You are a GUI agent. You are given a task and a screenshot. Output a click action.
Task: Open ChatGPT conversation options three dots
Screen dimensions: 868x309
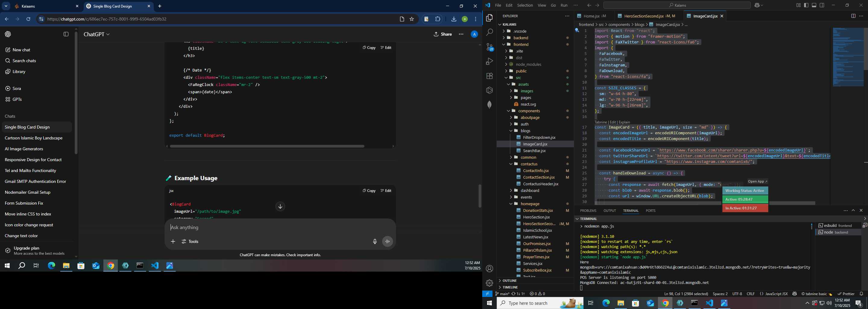click(x=461, y=34)
